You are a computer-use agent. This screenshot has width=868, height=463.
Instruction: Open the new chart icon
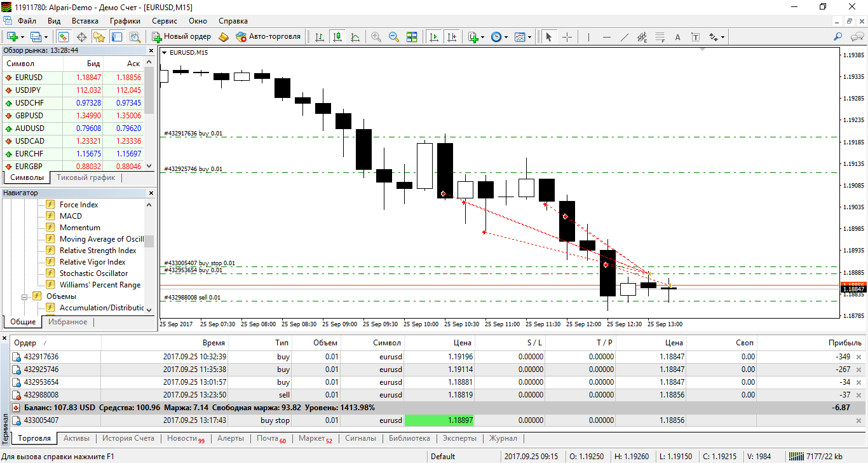point(12,37)
